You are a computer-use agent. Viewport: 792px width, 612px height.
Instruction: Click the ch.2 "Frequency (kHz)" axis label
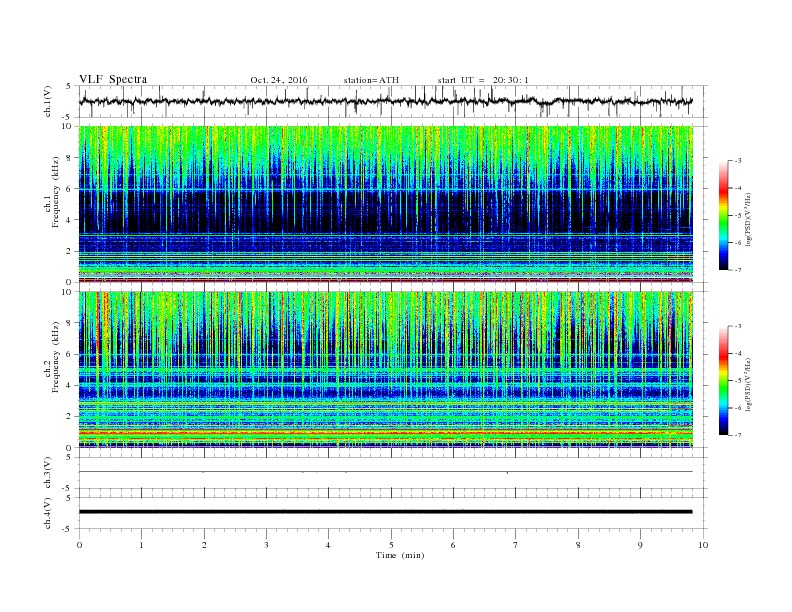[x=56, y=356]
